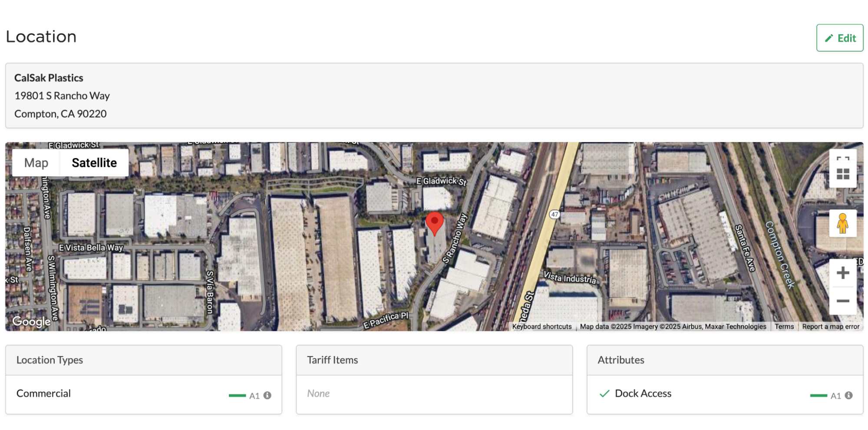Image resolution: width=868 pixels, height=430 pixels.
Task: Select the Satellite view tab
Action: (94, 163)
